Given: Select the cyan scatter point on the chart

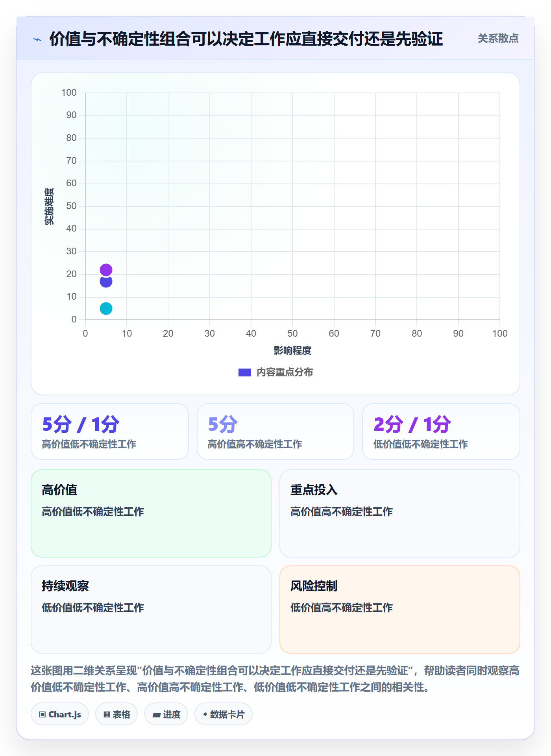Looking at the screenshot, I should coord(106,308).
